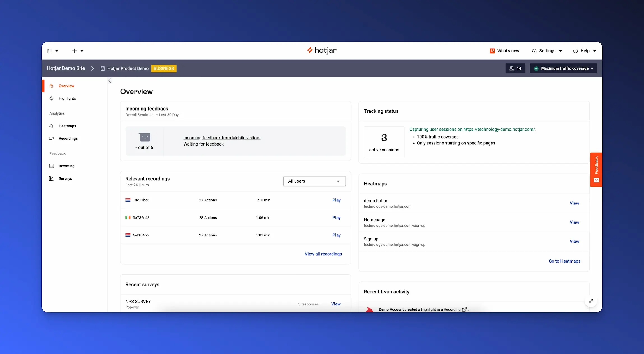The height and width of the screenshot is (354, 644).
Task: Click the What's new notification badge
Action: [x=492, y=51]
